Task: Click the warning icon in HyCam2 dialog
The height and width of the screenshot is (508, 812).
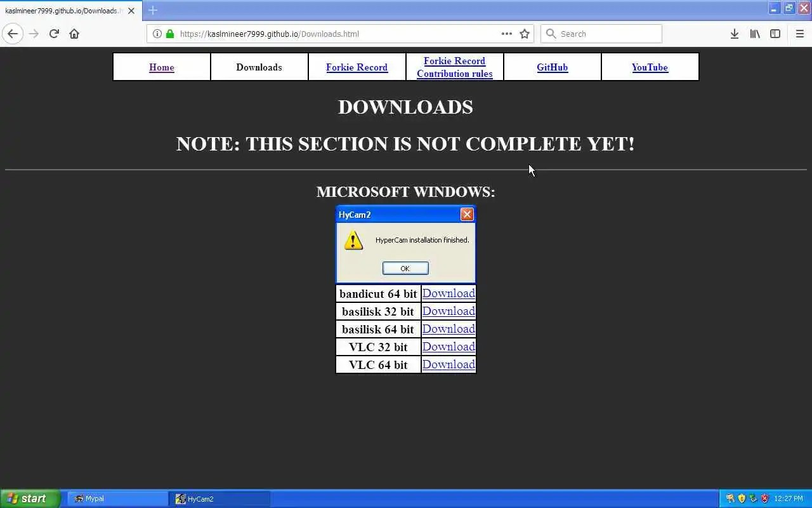Action: (x=353, y=240)
